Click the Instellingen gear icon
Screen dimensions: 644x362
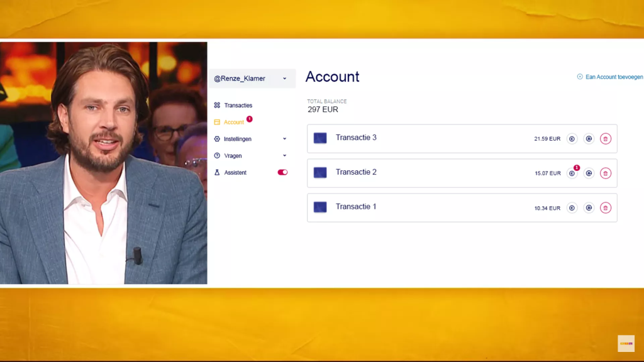pos(217,139)
